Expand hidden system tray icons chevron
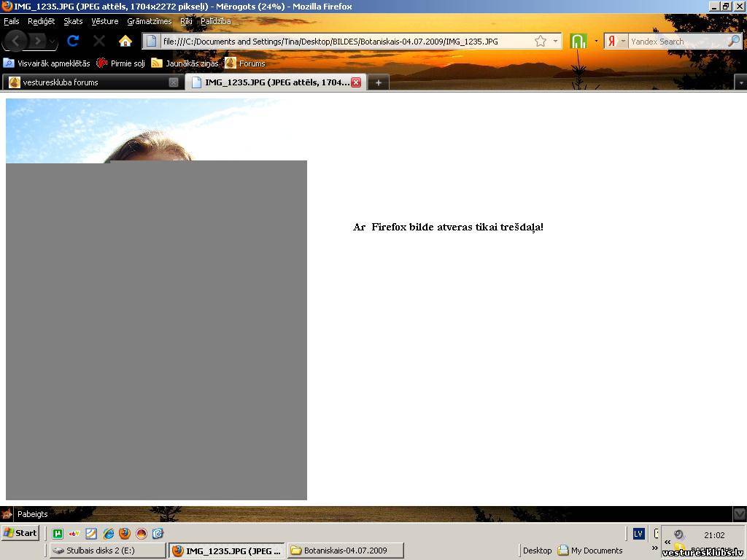This screenshot has height=560, width=747. (667, 542)
